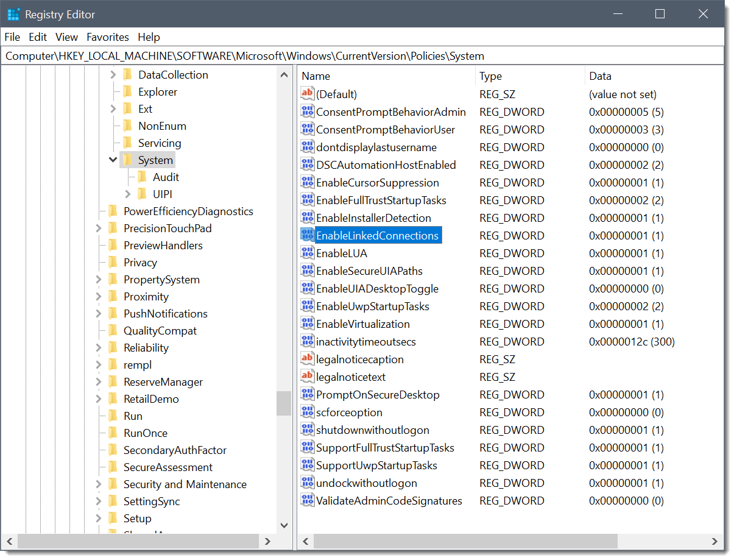Image resolution: width=734 pixels, height=560 pixels.
Task: Select the EnableCursorSuppression value name
Action: 377,182
